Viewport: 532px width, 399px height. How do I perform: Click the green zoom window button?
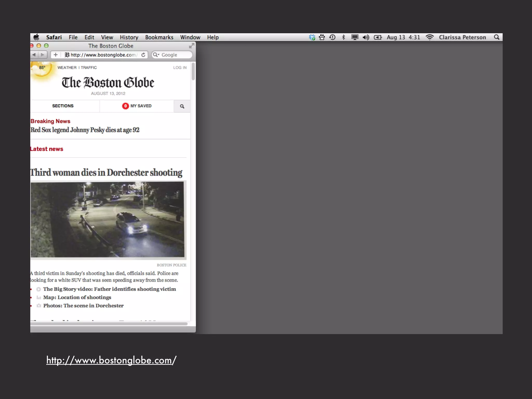[x=46, y=46]
